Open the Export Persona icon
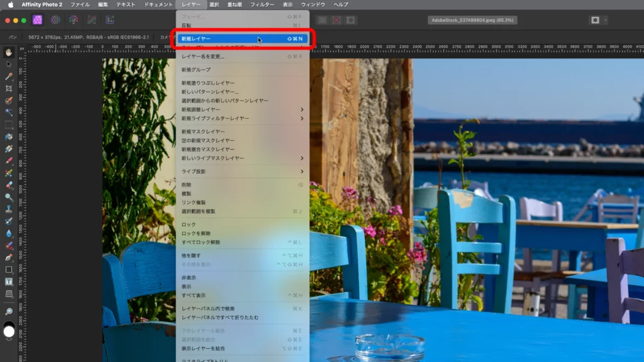Image resolution: width=644 pixels, height=362 pixels. pos(110,20)
